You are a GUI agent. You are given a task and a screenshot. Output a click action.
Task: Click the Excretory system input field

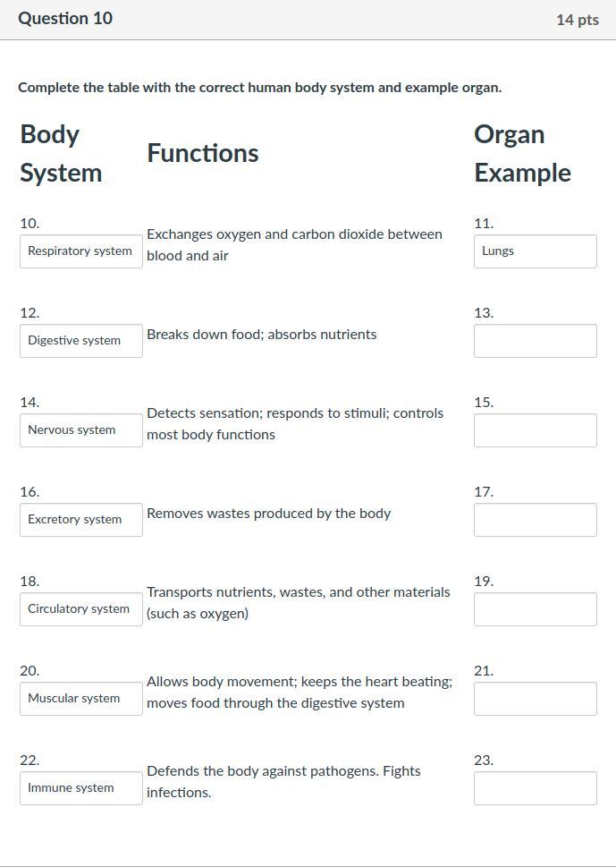80,520
